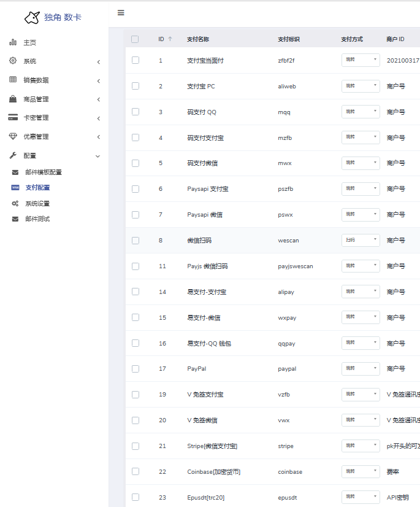
Task: Click the 'API密钥' merchant cell
Action: click(398, 497)
